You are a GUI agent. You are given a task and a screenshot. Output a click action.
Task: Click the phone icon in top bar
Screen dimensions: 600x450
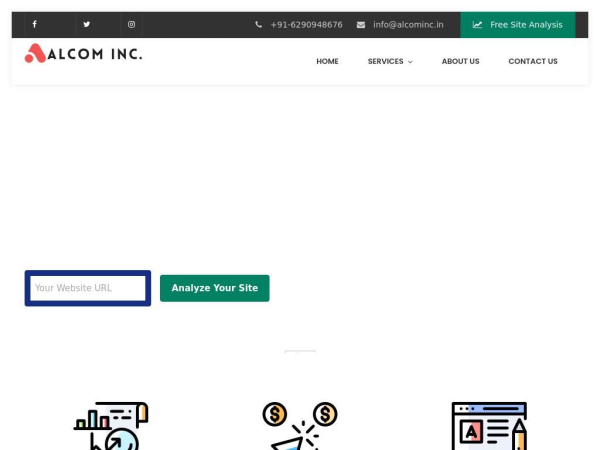[x=259, y=25]
